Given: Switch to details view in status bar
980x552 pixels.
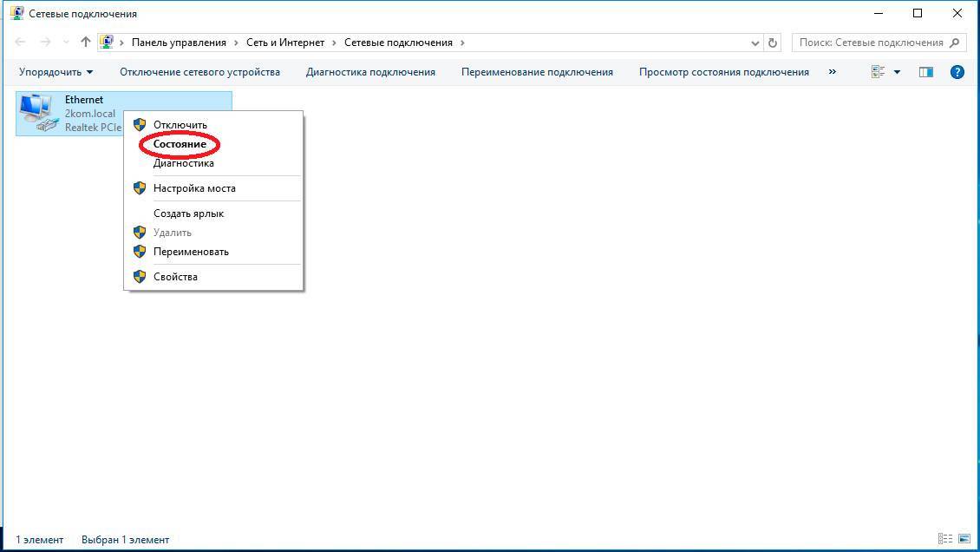Looking at the screenshot, I should (x=945, y=539).
